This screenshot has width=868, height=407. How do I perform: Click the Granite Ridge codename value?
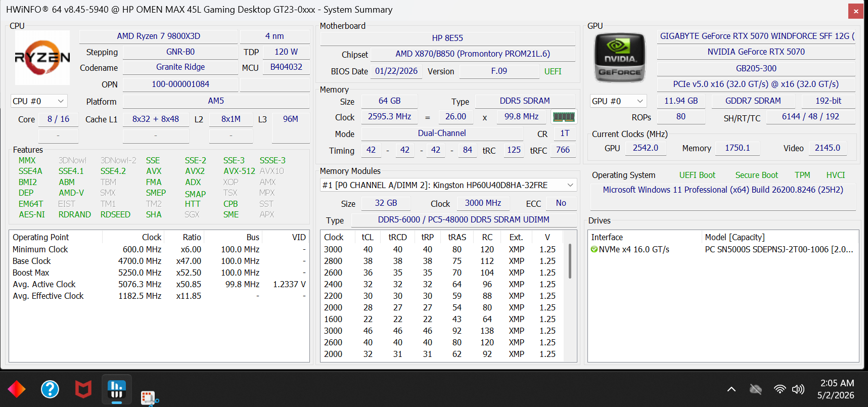pos(180,67)
